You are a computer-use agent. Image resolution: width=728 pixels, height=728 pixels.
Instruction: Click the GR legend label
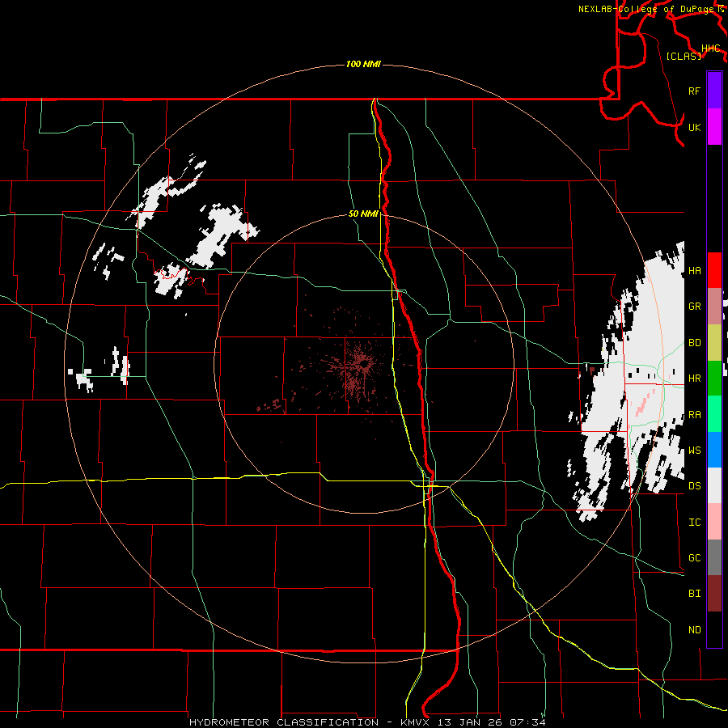click(694, 306)
